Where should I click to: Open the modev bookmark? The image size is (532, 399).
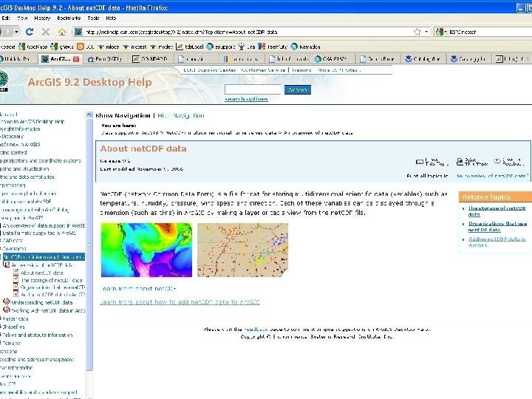(x=162, y=47)
